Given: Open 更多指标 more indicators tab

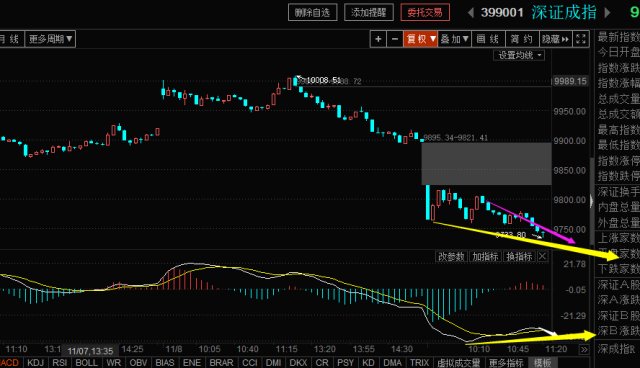Looking at the screenshot, I should pos(506,363).
